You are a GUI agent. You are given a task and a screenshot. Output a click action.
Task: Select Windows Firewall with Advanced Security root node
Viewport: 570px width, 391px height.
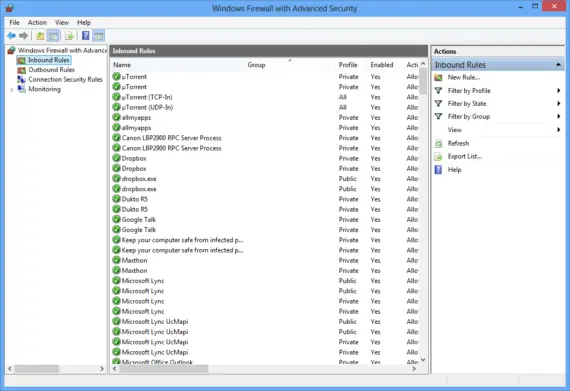click(x=62, y=50)
